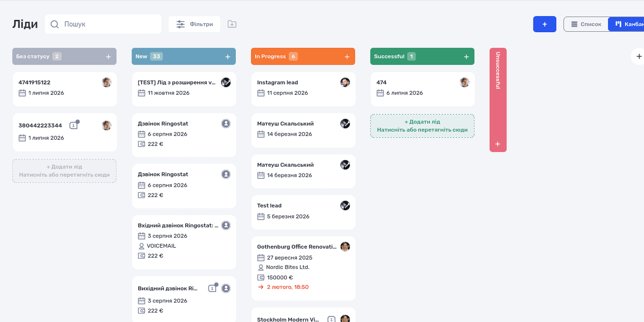Open the Фільтри filters panel

[194, 24]
